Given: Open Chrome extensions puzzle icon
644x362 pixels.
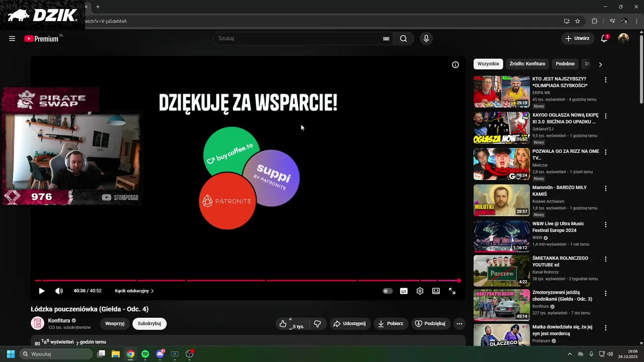Looking at the screenshot, I should pyautogui.click(x=594, y=21).
